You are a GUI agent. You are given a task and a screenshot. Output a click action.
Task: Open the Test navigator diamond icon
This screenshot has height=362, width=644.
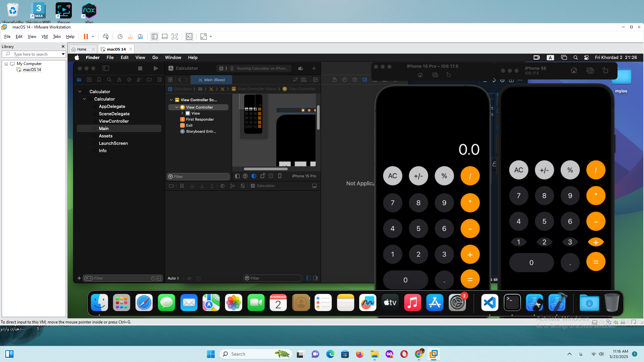(x=129, y=80)
